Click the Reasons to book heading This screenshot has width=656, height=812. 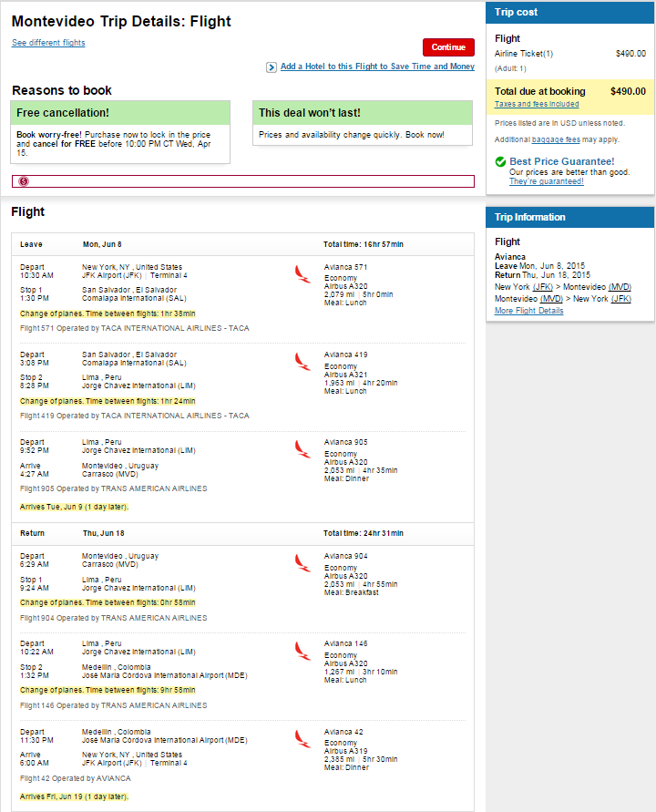tap(62, 90)
